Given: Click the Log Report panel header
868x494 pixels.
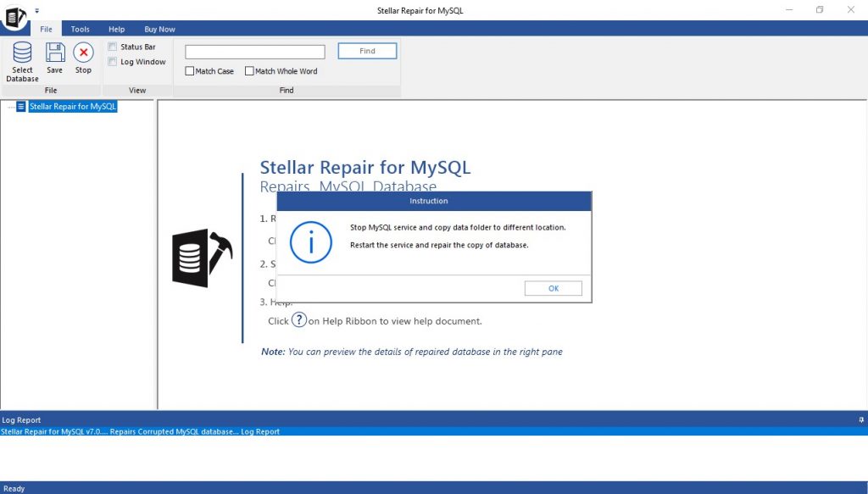Looking at the screenshot, I should click(x=434, y=420).
